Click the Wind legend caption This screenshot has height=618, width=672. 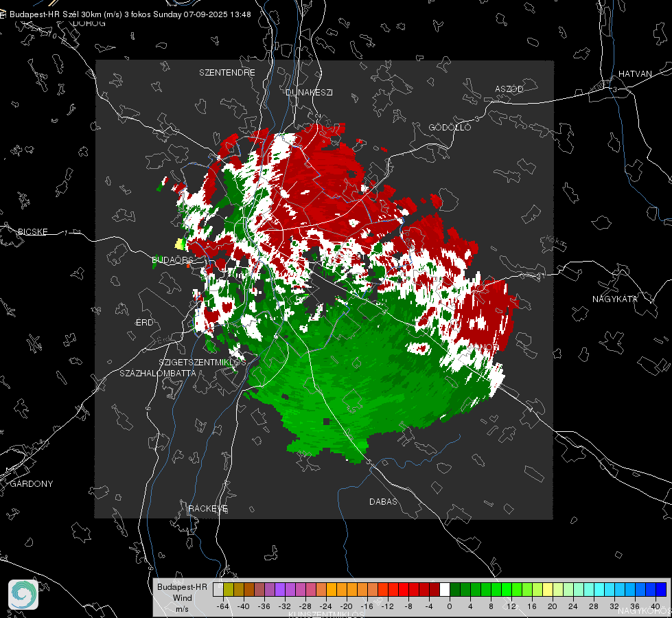pos(182,597)
